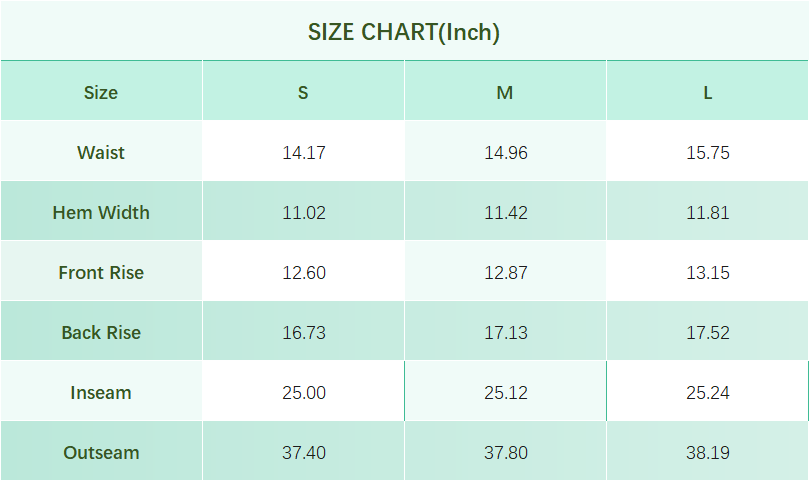The height and width of the screenshot is (482, 809).
Task: Select the Size column header
Action: tap(101, 93)
